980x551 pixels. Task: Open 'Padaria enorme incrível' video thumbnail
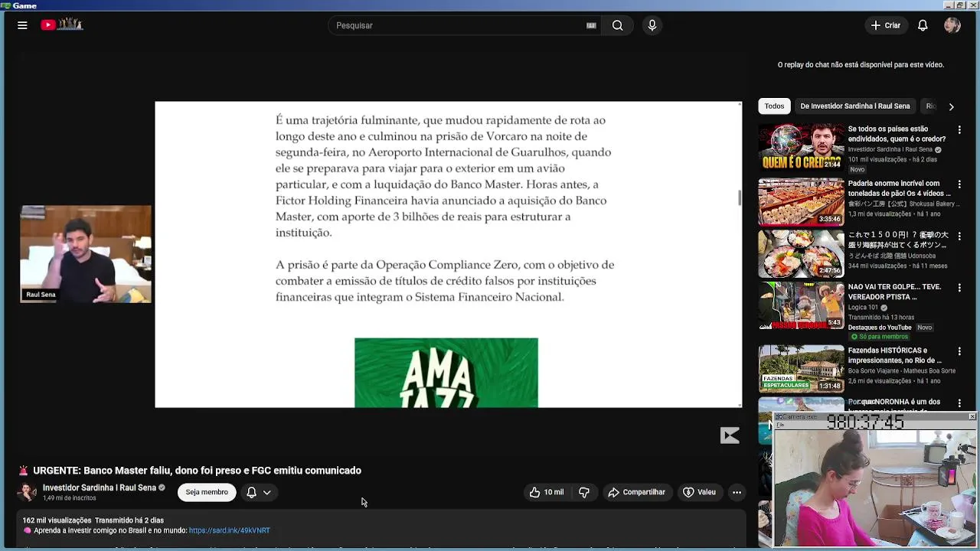[801, 202]
